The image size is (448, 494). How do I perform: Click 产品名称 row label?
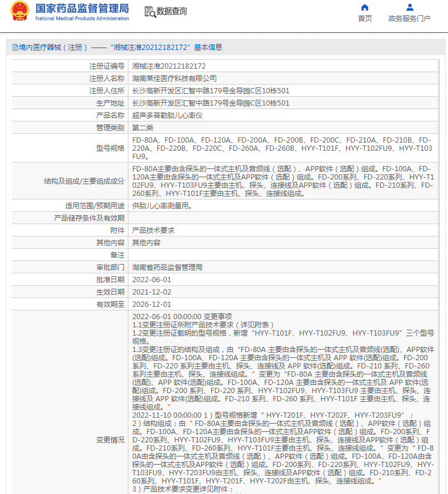tap(110, 116)
